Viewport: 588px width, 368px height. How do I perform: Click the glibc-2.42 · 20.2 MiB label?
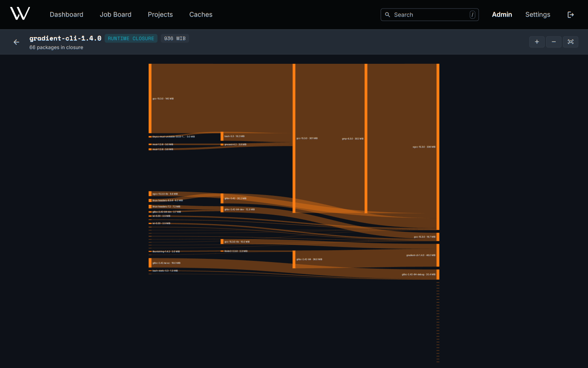click(235, 198)
